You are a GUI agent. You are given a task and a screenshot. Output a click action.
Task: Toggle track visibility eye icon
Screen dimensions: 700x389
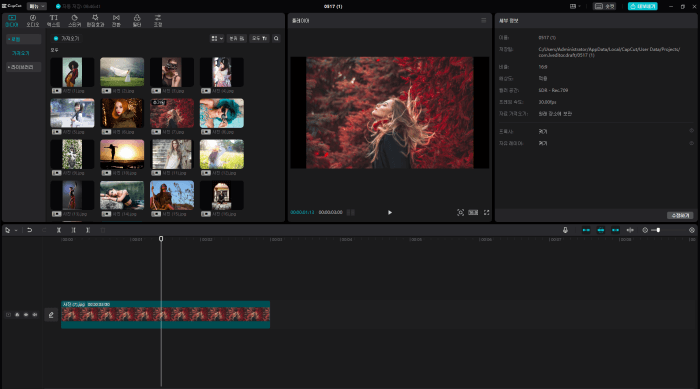pyautogui.click(x=26, y=315)
